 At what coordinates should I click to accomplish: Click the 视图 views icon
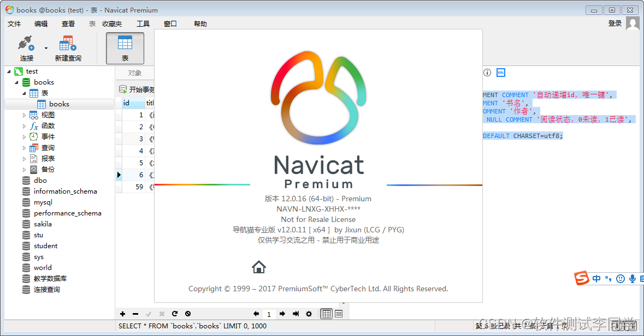[34, 115]
